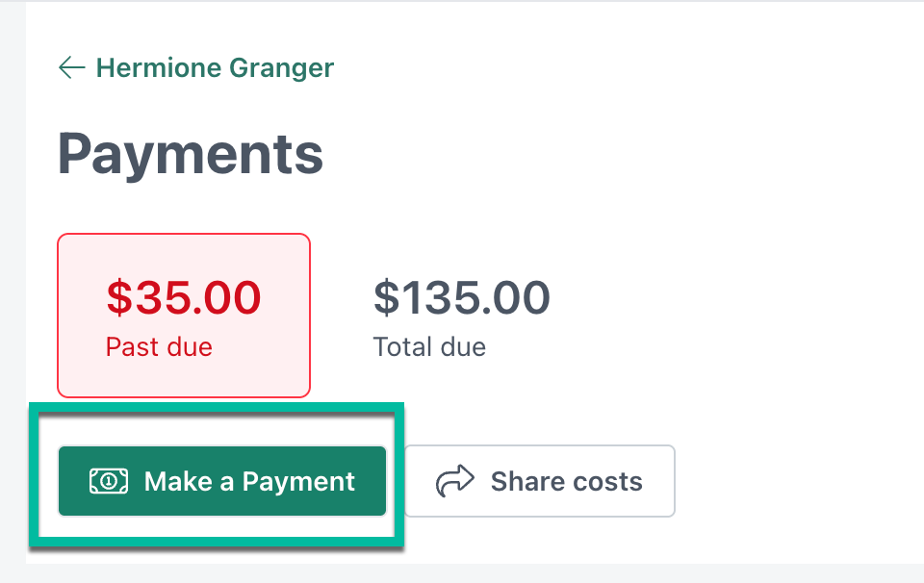Click the $35.00 past due amount
924x583 pixels.
click(x=184, y=297)
